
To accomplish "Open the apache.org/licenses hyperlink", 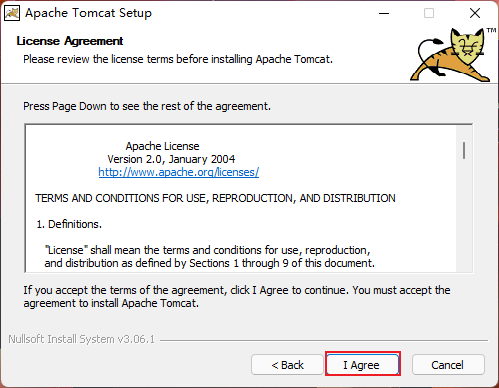I will click(x=179, y=172).
